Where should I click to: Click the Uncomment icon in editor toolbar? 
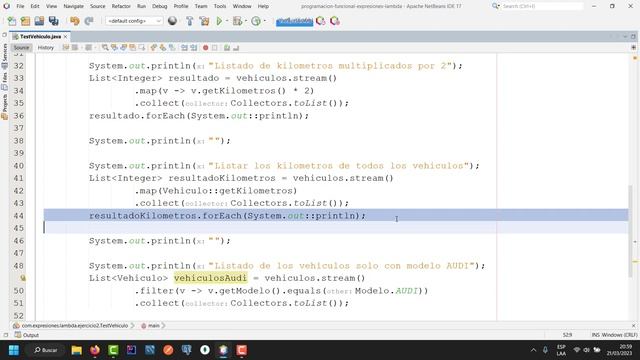(x=236, y=48)
